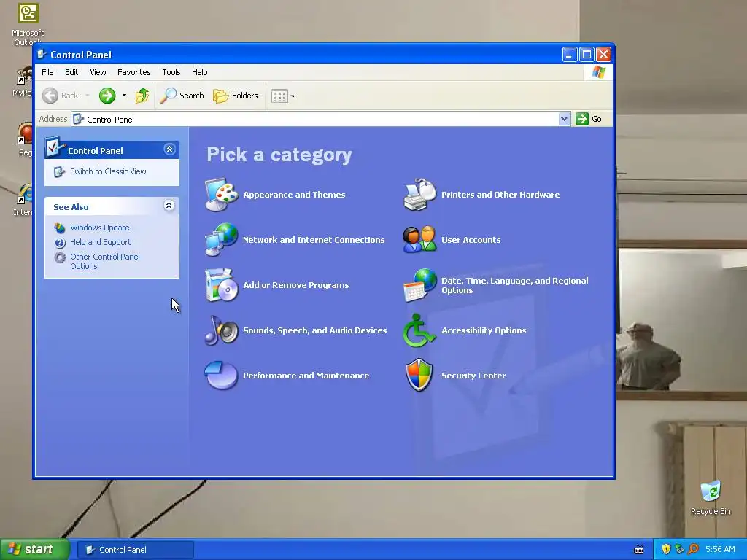This screenshot has height=560, width=747.
Task: Open the Help menu
Action: click(200, 72)
